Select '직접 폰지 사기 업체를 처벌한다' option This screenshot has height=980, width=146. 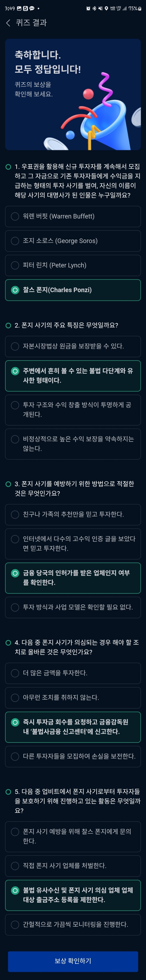click(73, 865)
